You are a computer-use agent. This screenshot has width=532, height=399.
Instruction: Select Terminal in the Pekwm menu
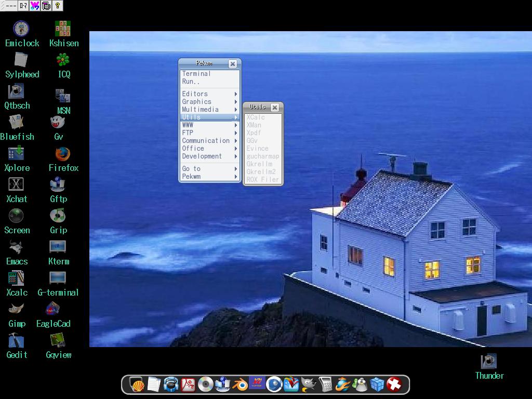[196, 74]
